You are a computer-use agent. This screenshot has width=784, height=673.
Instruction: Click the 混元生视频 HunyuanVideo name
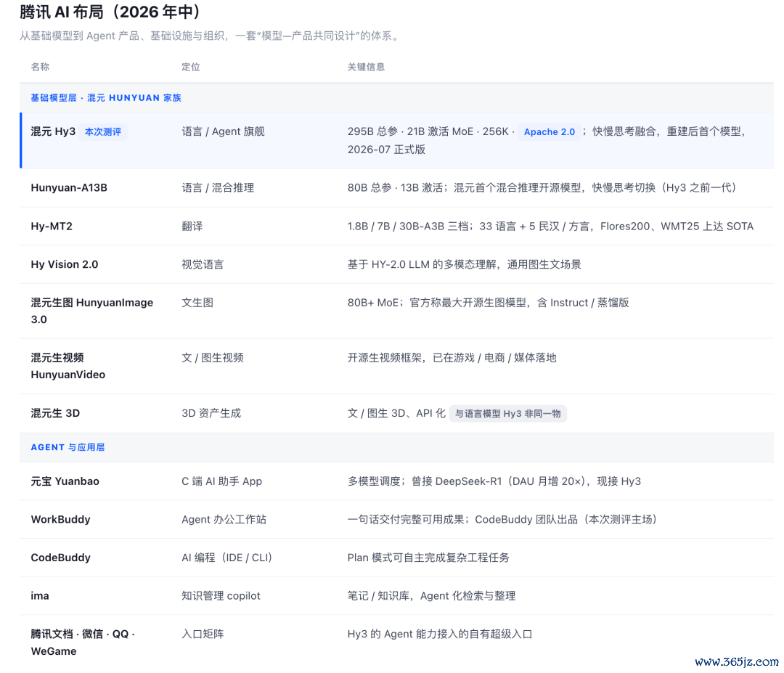[x=68, y=366]
